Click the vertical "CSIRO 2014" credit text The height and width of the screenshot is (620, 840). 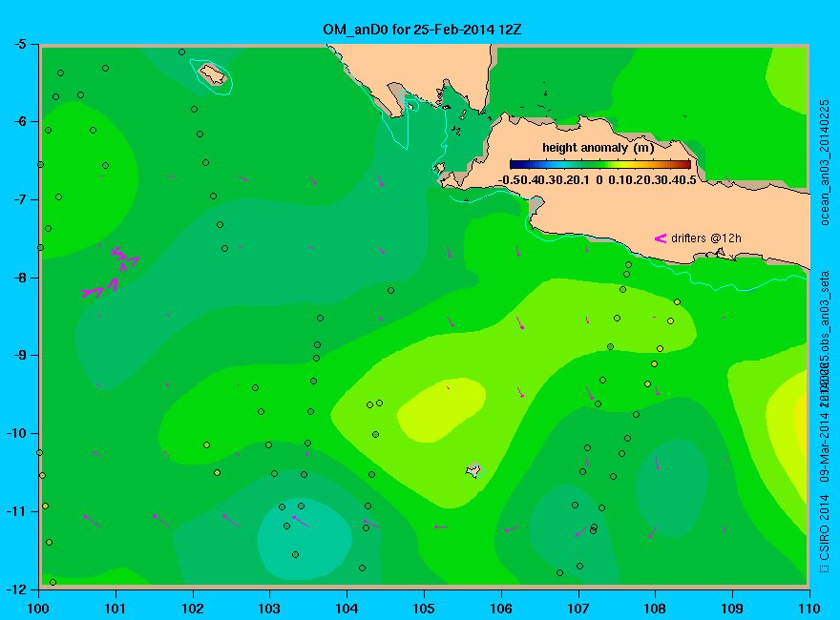pyautogui.click(x=824, y=534)
